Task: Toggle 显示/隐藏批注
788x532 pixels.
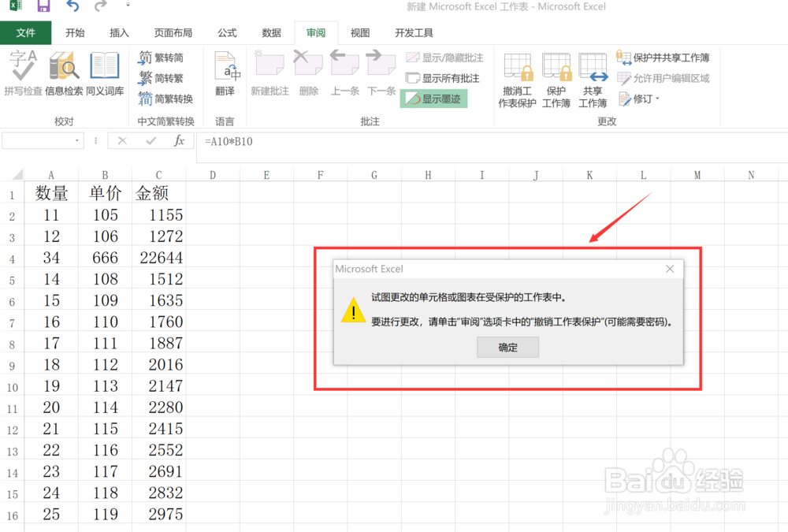Action: click(444, 58)
